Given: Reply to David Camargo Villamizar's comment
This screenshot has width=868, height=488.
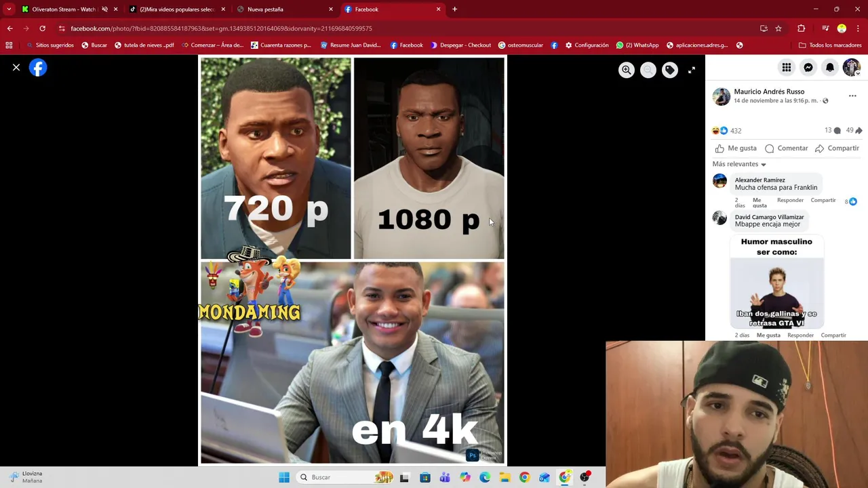Looking at the screenshot, I should tap(800, 335).
